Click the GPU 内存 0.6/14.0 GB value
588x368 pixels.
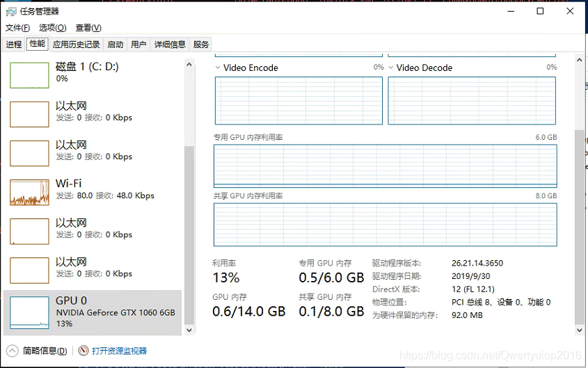[248, 312]
